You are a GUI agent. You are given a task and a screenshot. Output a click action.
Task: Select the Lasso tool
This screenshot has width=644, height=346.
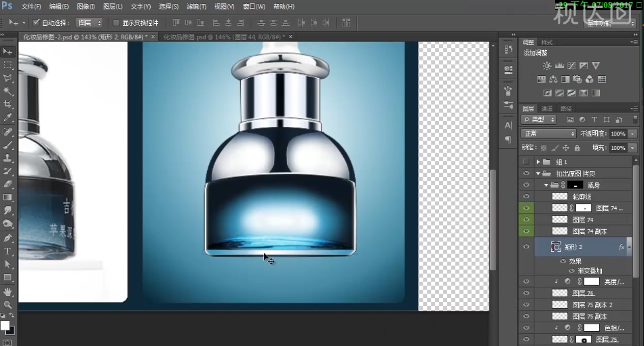[7, 78]
